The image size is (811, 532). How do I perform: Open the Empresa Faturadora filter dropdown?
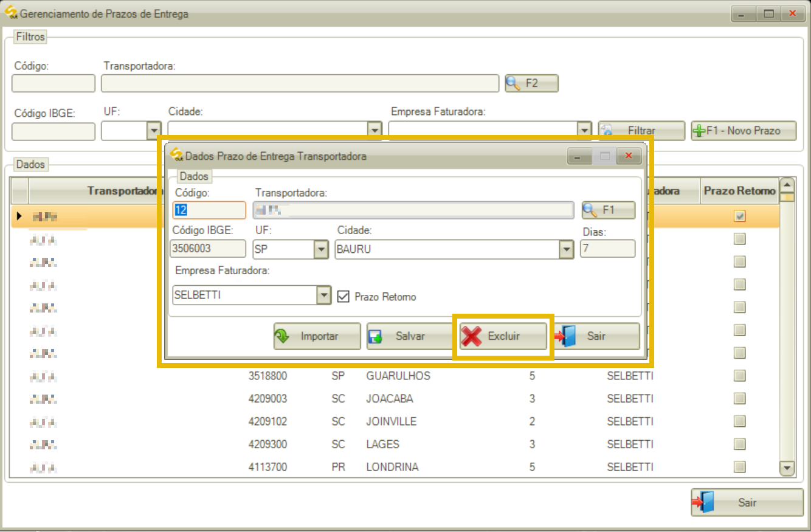click(584, 130)
